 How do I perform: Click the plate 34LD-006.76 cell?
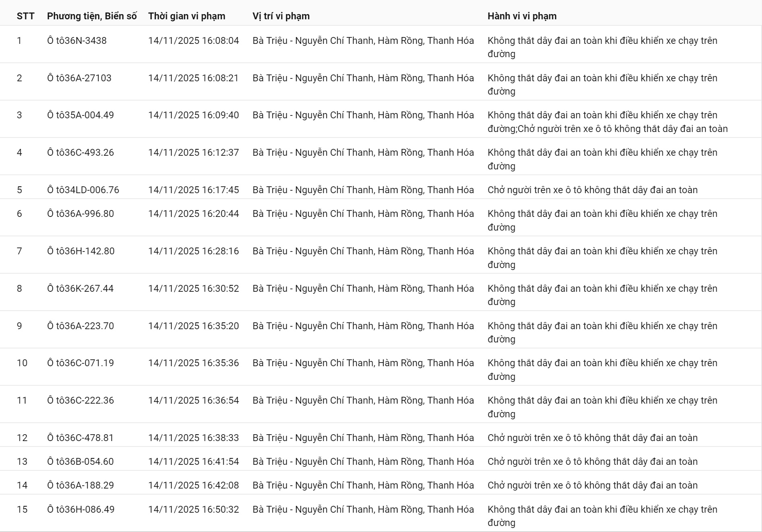[x=83, y=190]
